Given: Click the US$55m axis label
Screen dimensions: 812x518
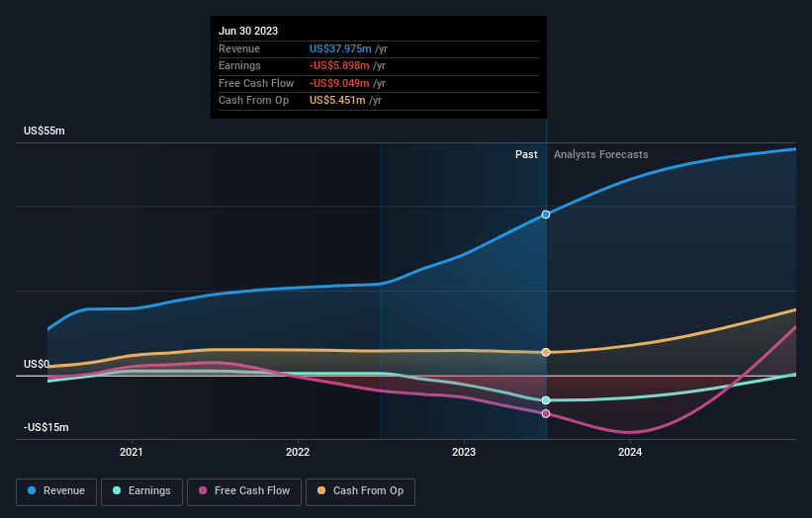Looking at the screenshot, I should 45,130.
